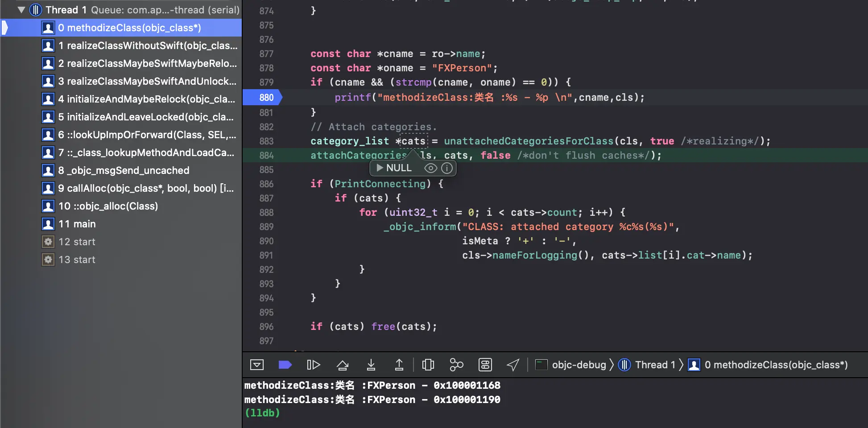Select frame 10 ::objc_alloc(Class)
This screenshot has height=428, width=868.
click(121, 206)
